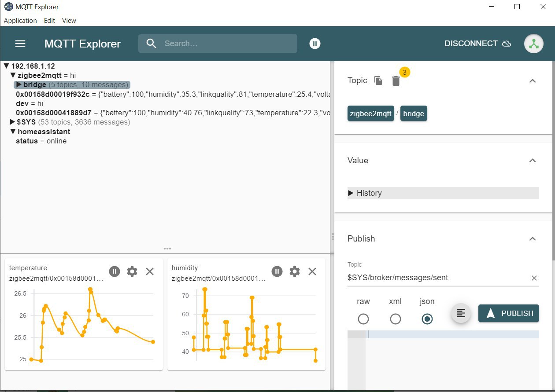
Task: Open the View menu
Action: [69, 21]
